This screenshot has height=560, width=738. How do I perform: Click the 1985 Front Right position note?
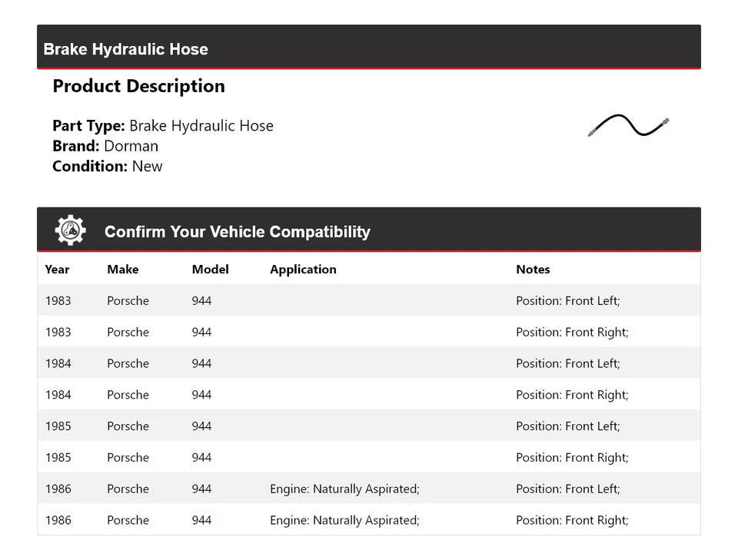(572, 458)
